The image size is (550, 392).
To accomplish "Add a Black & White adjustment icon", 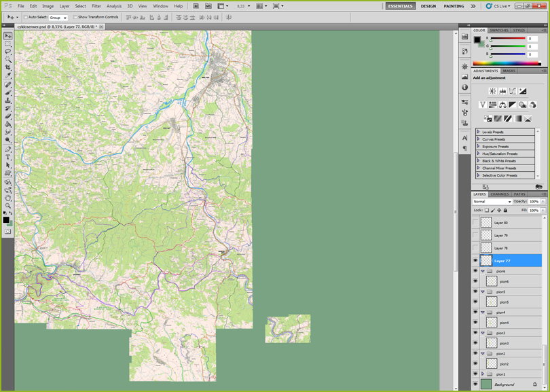I will 513,105.
